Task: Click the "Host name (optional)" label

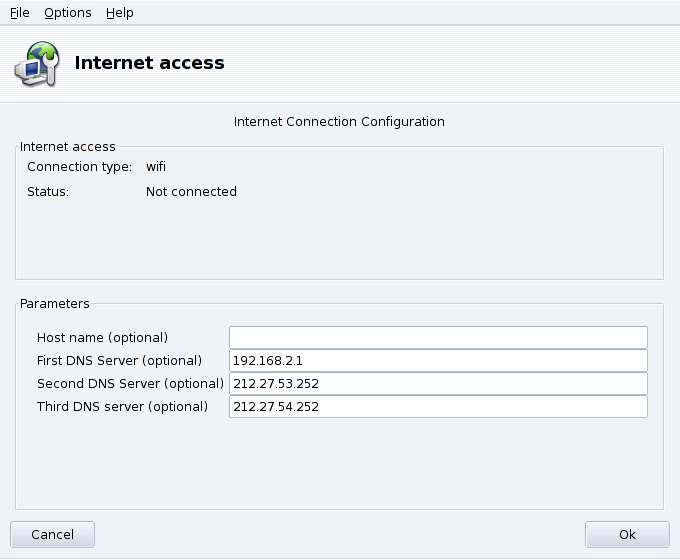Action: click(102, 337)
